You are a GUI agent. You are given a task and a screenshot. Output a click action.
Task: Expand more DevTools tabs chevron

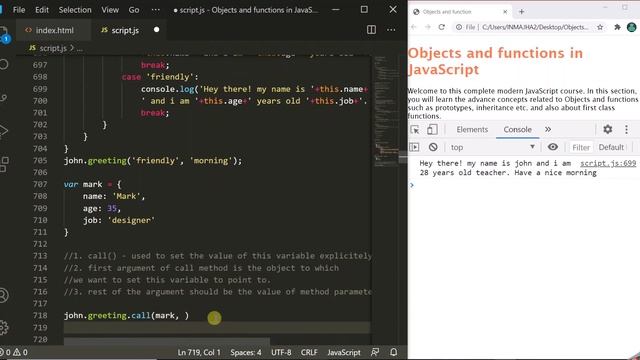(548, 129)
